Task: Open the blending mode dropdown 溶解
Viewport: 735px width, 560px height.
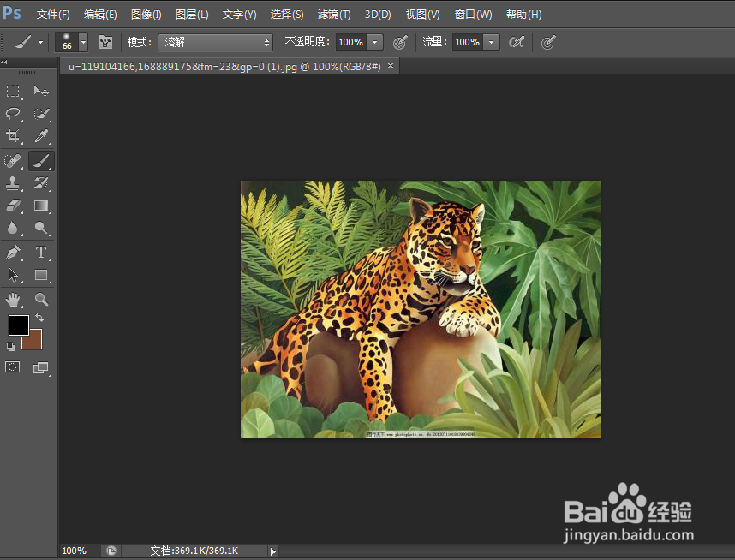Action: pos(216,42)
